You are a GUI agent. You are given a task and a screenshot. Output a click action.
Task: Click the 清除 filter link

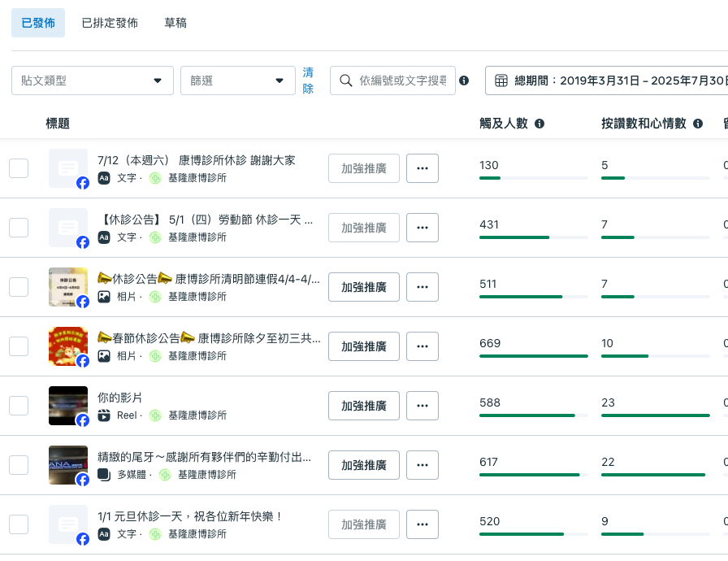click(308, 80)
